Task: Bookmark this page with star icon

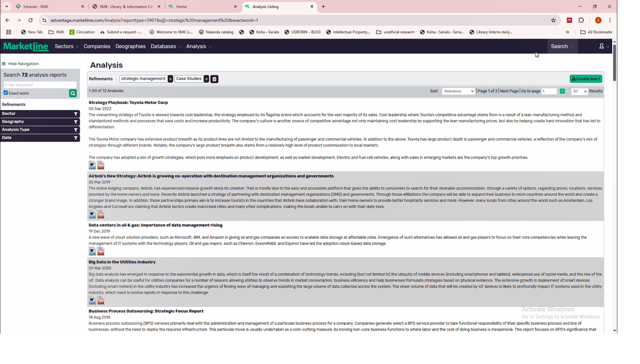Action: point(553,20)
